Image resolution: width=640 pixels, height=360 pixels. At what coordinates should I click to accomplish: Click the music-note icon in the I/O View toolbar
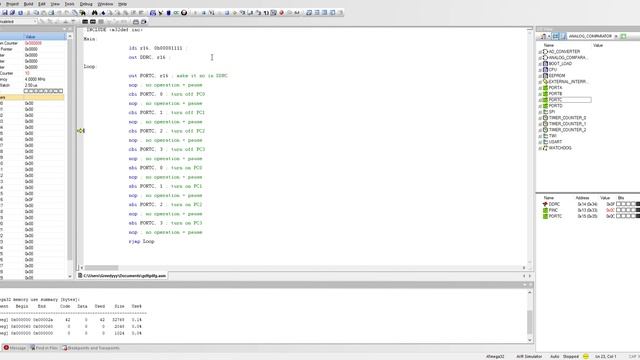544,36
